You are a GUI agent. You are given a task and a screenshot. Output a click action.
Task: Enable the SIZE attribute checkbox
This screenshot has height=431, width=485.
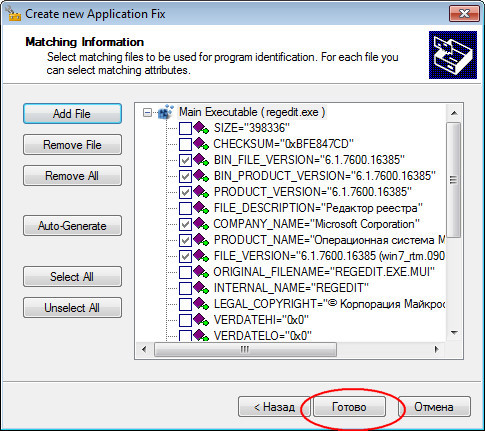tap(185, 128)
